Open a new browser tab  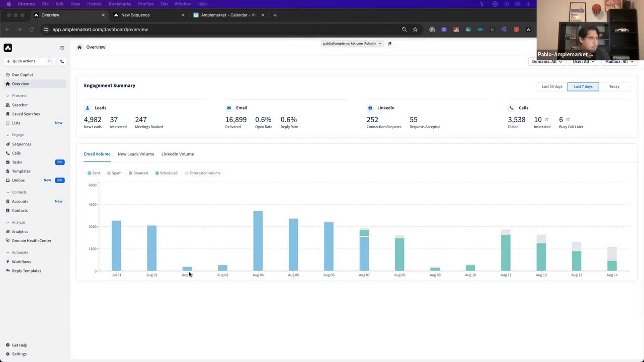[275, 15]
